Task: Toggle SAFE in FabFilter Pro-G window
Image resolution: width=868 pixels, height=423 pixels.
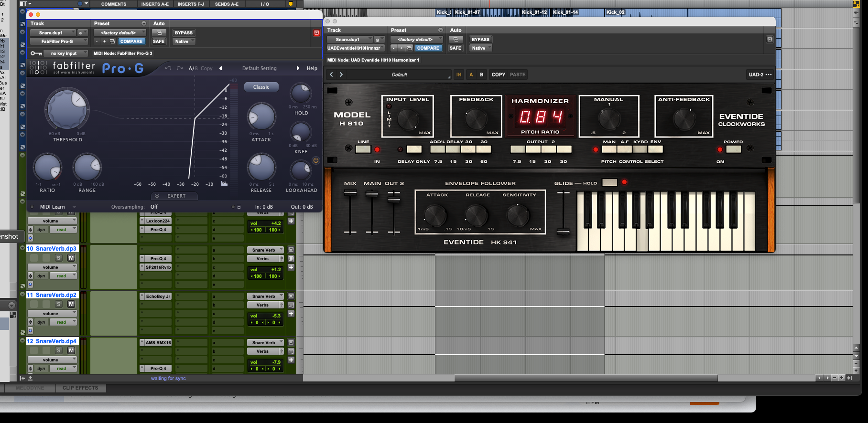Action: (159, 42)
